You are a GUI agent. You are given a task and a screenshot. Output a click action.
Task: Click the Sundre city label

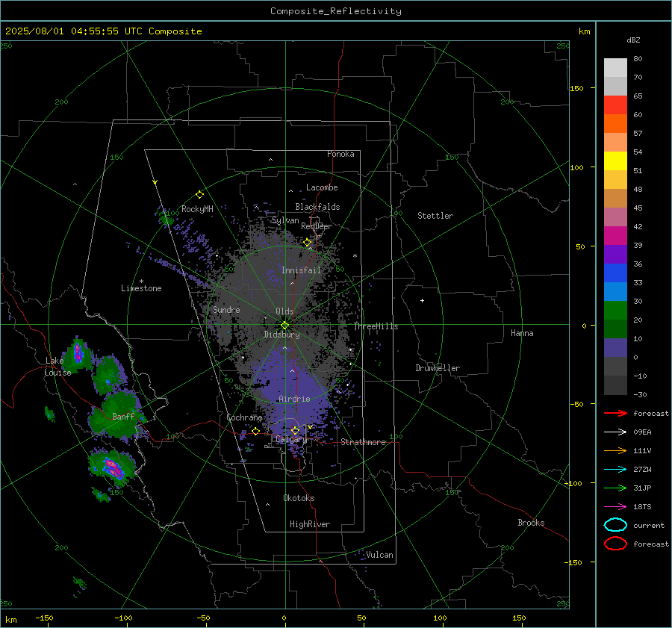click(x=226, y=310)
